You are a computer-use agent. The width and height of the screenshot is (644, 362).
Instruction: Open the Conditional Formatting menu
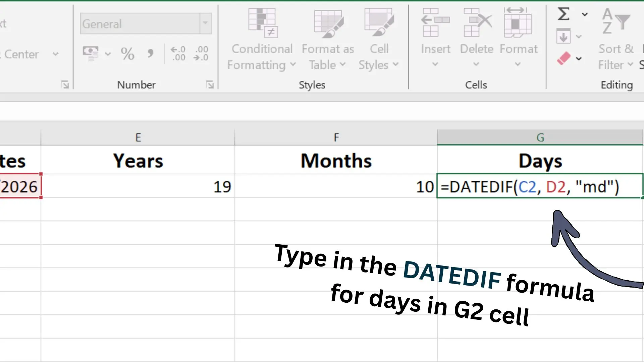tap(262, 40)
